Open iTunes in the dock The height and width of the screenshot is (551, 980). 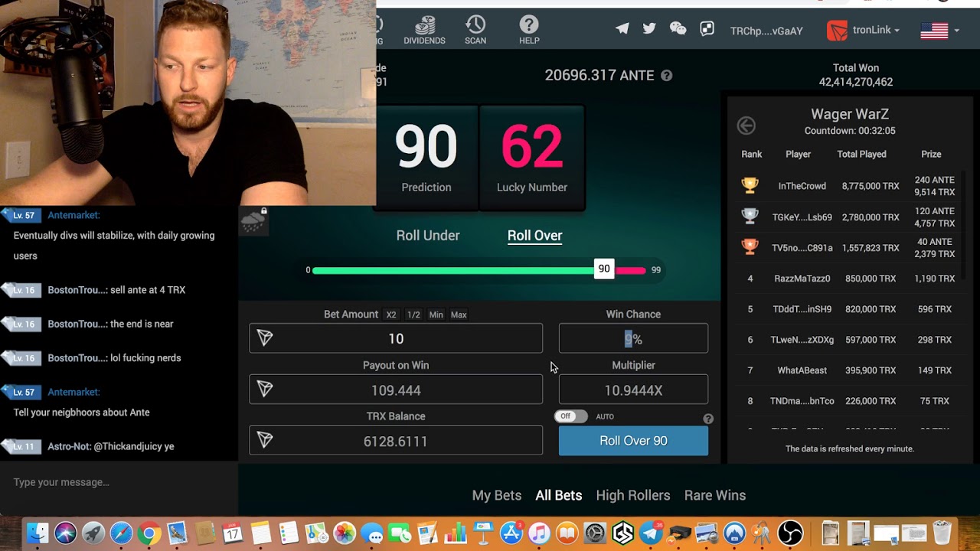(539, 533)
